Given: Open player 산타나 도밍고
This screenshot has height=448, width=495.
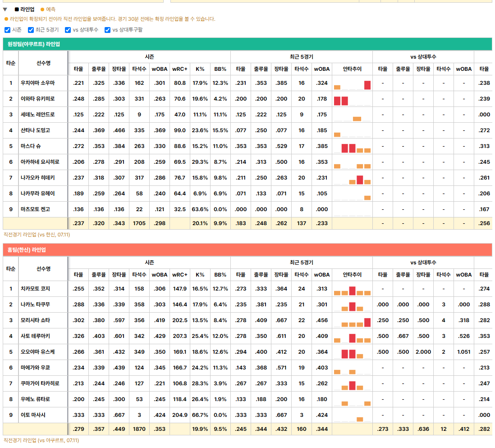Looking at the screenshot, I should click(35, 130).
